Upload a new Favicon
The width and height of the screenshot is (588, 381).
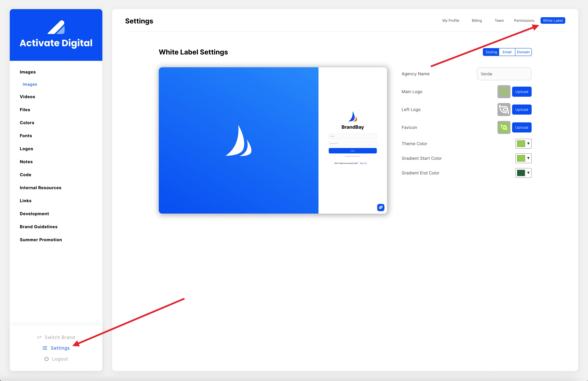[x=522, y=127]
